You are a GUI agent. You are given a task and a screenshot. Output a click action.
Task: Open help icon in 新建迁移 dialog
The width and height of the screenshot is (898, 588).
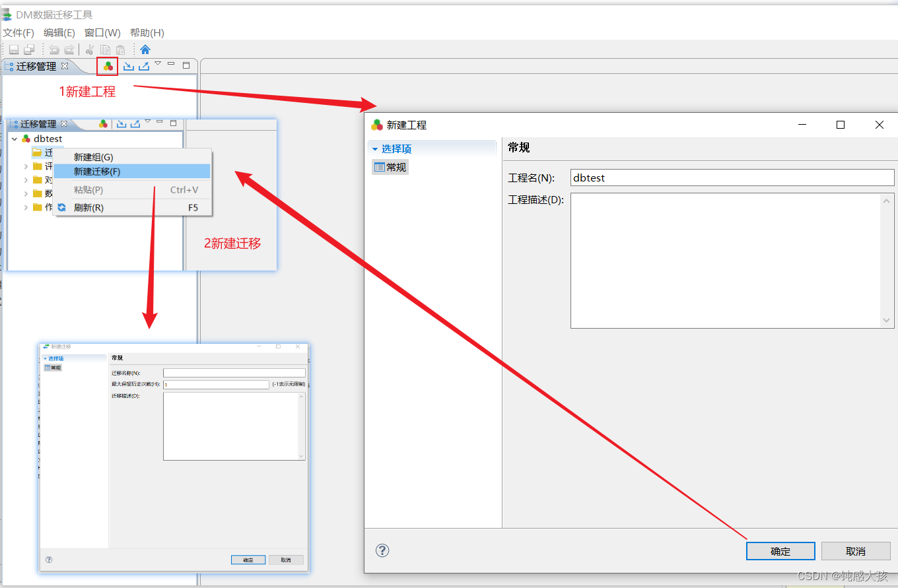(x=49, y=560)
